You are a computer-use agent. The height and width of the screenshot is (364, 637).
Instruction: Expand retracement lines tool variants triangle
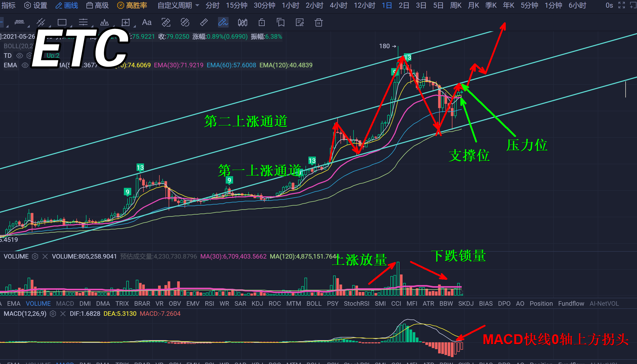pyautogui.click(x=92, y=26)
